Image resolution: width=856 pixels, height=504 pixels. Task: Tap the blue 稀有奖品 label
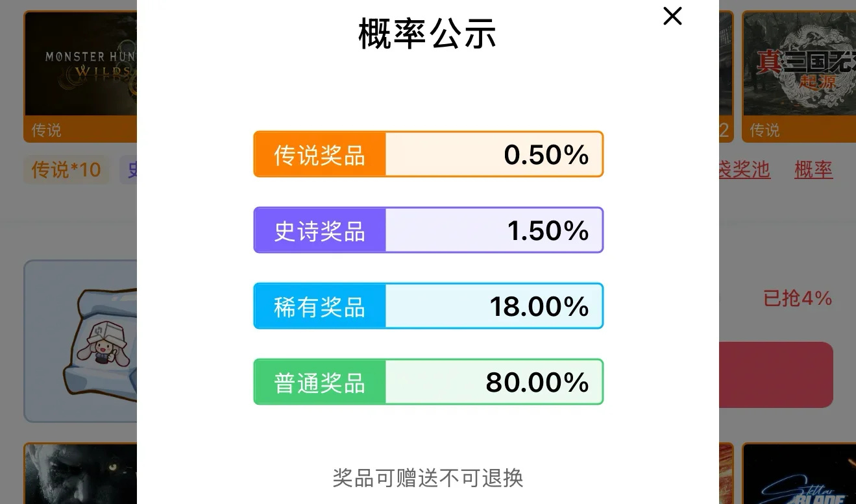pyautogui.click(x=319, y=306)
